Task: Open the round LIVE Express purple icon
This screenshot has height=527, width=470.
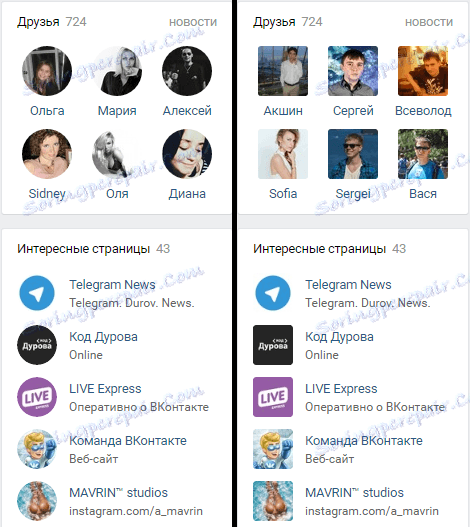Action: tap(37, 397)
